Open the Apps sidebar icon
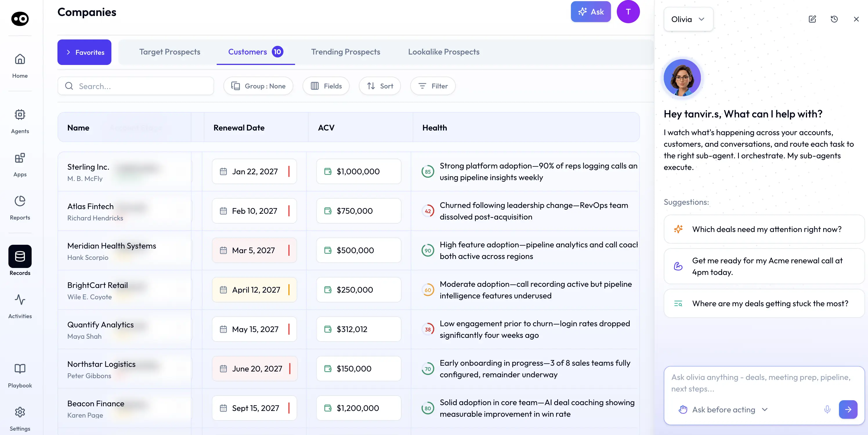The image size is (868, 435). (x=20, y=158)
